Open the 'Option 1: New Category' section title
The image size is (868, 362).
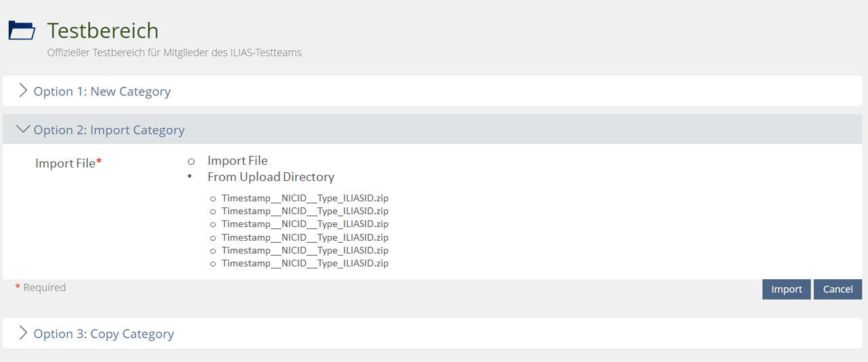(x=102, y=92)
